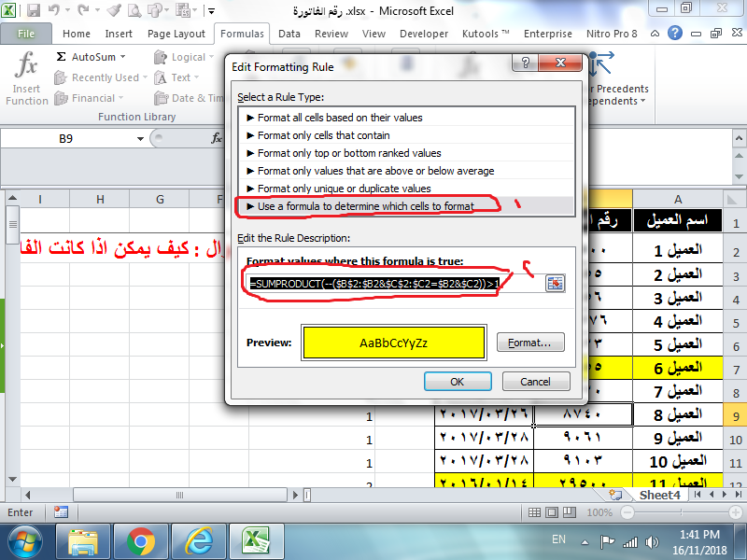Select the Sheet4 sheet tab
The height and width of the screenshot is (560, 747).
click(660, 495)
